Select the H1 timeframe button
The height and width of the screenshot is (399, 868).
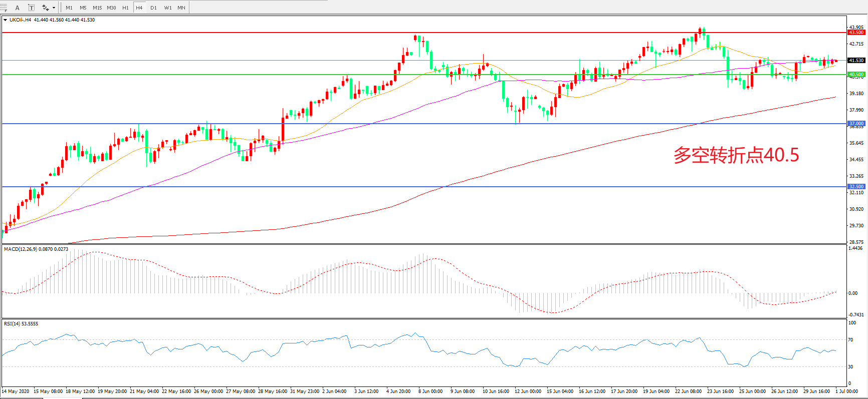(x=125, y=8)
